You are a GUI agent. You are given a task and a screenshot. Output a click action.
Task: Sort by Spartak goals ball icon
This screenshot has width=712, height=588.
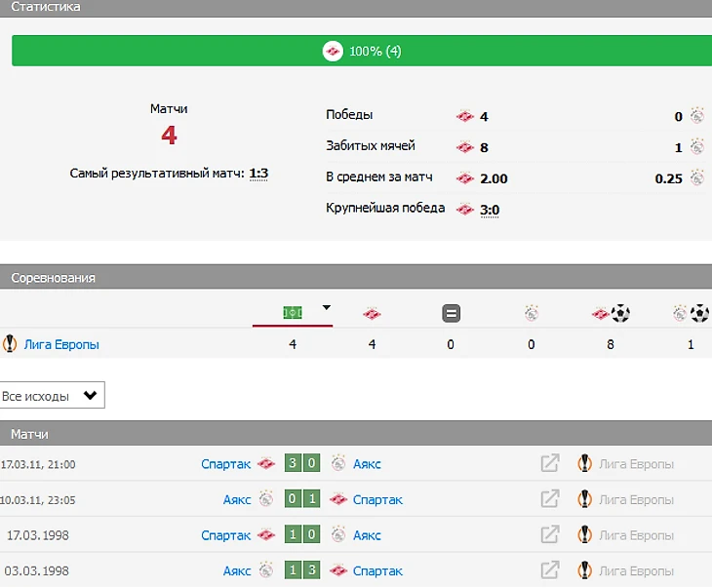click(x=611, y=313)
